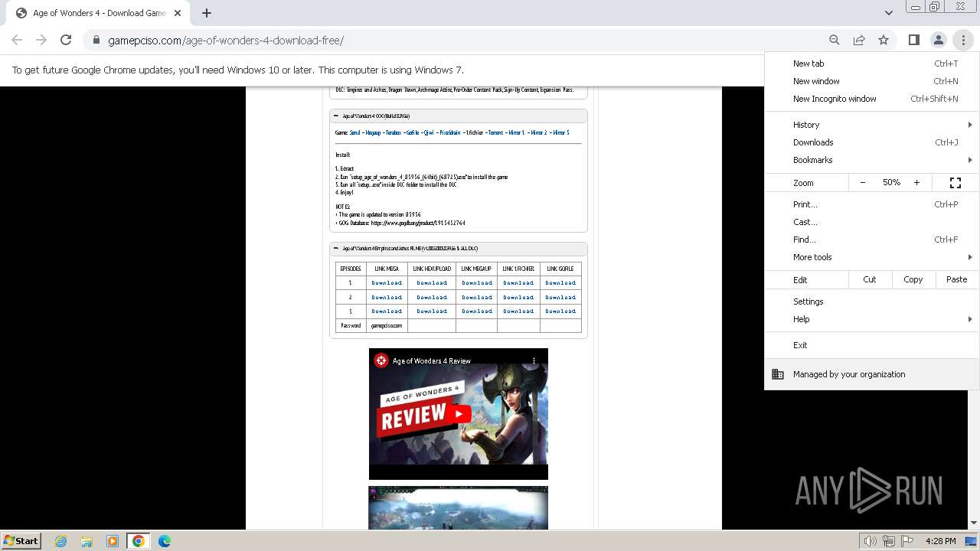Launch Internet Explorer from taskbar
The image size is (980, 551).
click(x=60, y=541)
